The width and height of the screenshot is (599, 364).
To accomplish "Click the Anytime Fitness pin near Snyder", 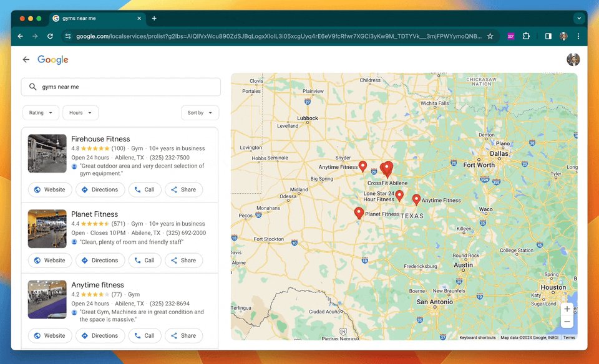I will click(363, 166).
